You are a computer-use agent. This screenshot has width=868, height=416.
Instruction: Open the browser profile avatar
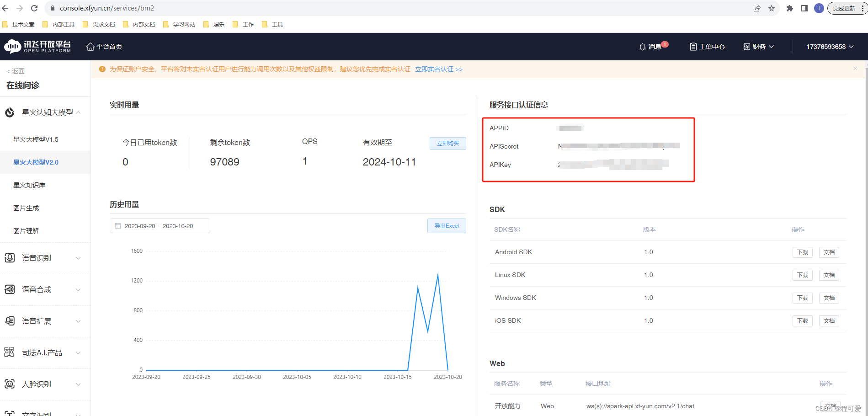pos(819,8)
